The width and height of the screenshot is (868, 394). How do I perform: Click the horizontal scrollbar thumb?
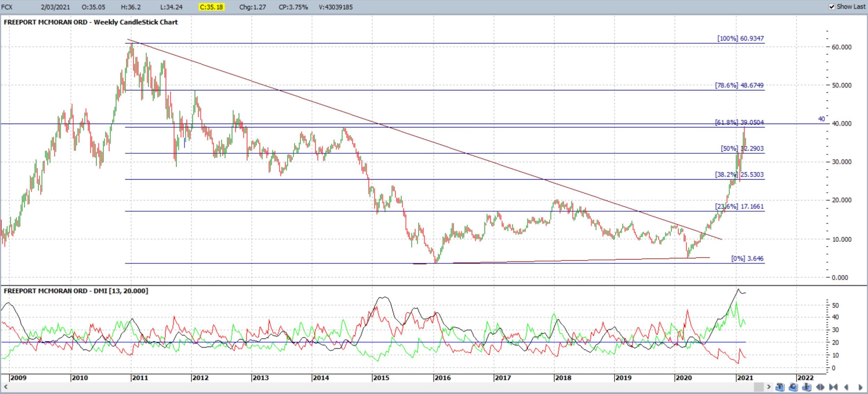click(759, 387)
